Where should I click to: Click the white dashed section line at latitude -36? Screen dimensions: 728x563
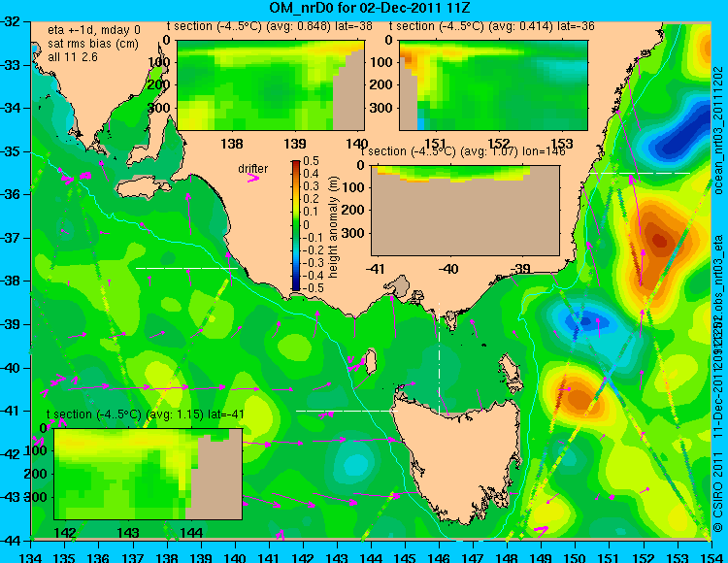point(640,173)
